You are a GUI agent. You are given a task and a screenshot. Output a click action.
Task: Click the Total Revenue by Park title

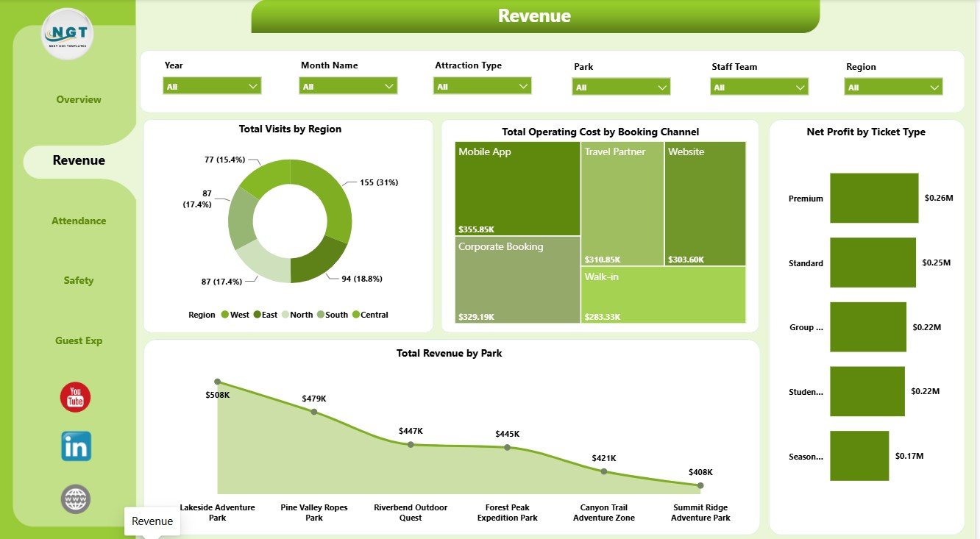click(449, 353)
